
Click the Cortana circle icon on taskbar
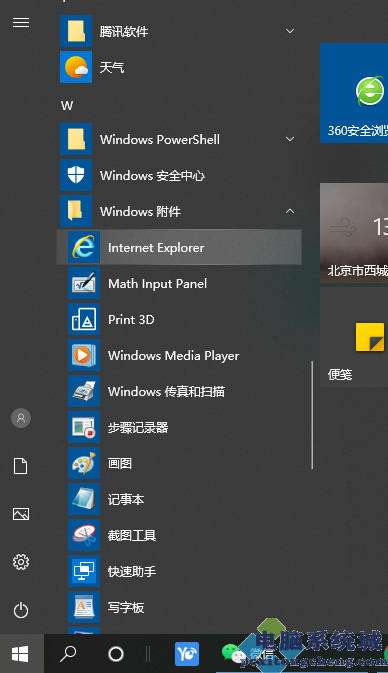click(x=115, y=654)
